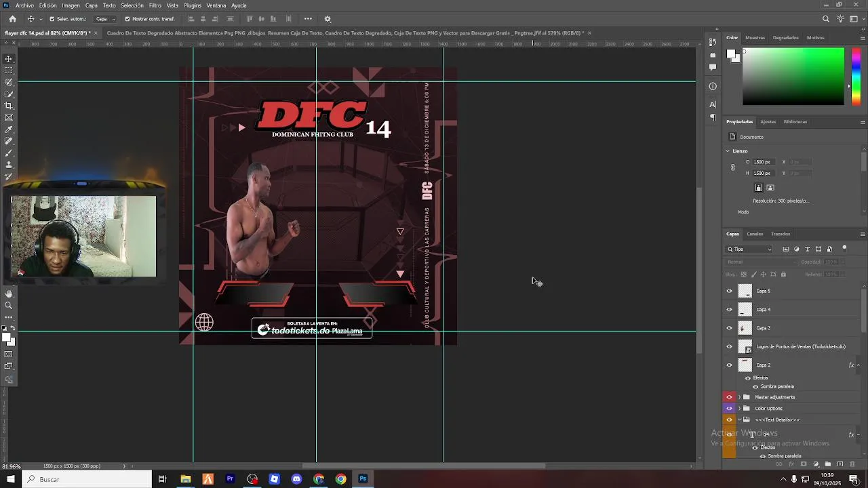868x488 pixels.
Task: Hide the Color Options group
Action: (730, 409)
